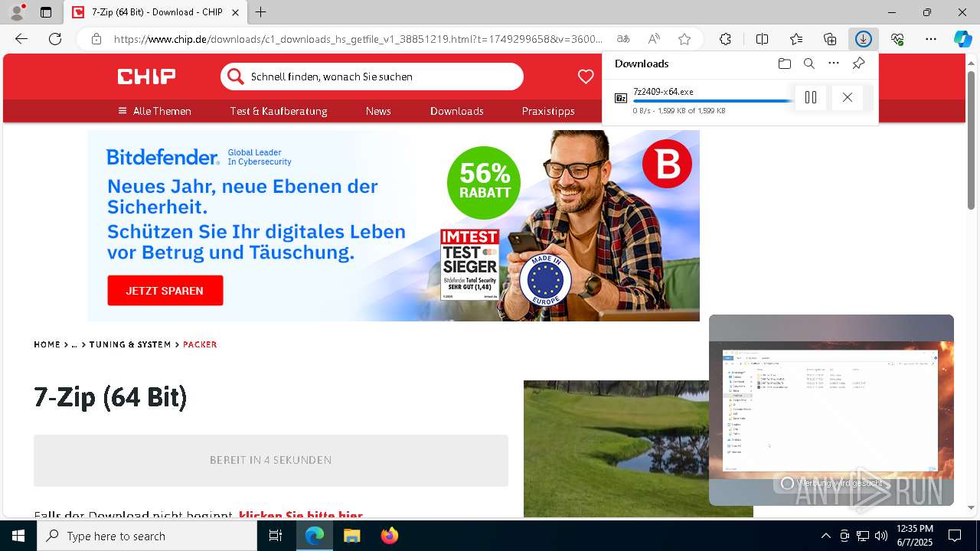Open the News section
Image resolution: width=980 pixels, height=551 pixels.
[378, 111]
